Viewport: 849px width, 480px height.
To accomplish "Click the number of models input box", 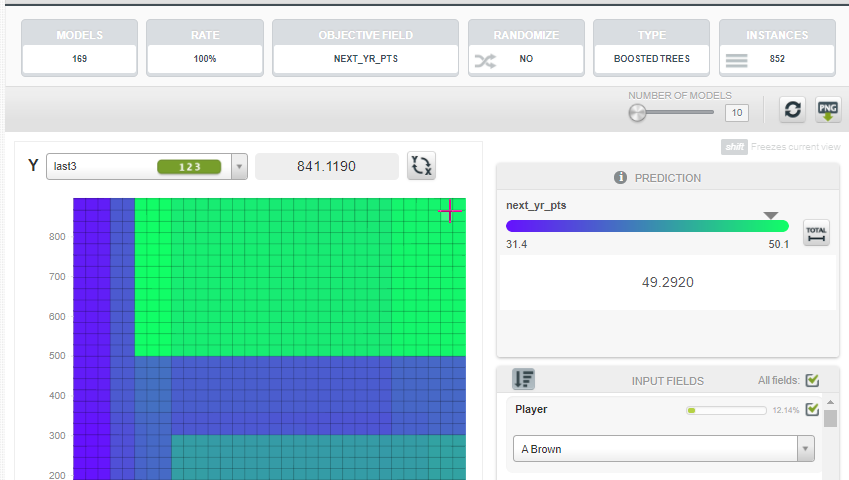I will click(x=737, y=113).
